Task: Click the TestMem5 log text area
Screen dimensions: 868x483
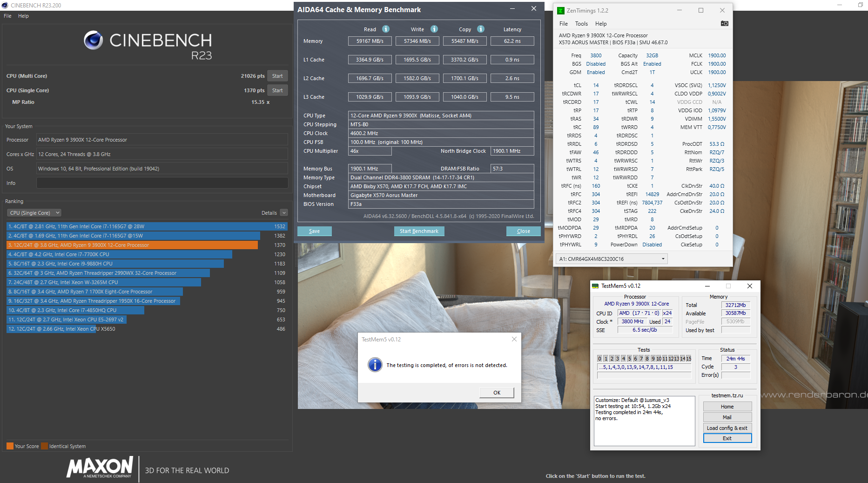Action: (x=645, y=421)
